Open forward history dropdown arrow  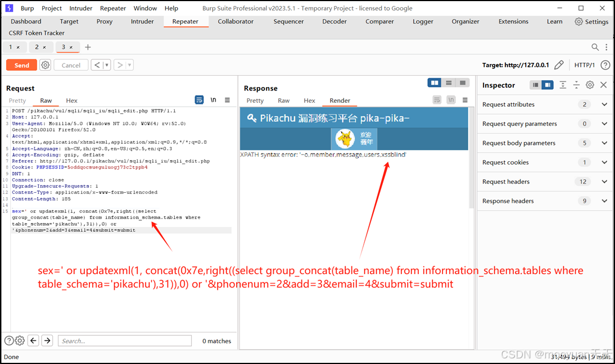coord(129,65)
